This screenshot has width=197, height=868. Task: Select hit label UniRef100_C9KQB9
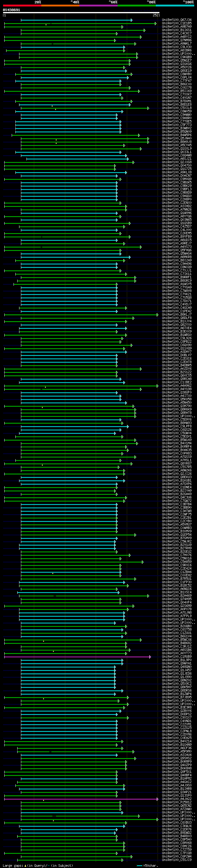[177, 57]
